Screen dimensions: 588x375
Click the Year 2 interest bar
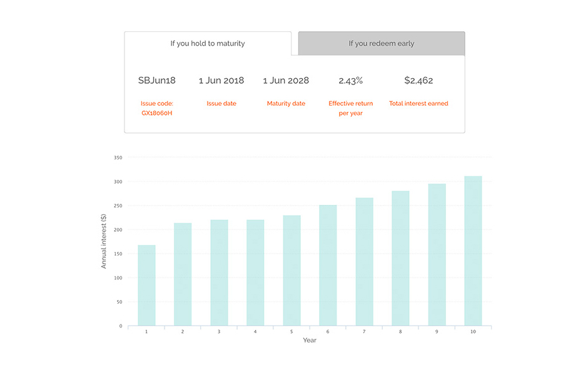183,274
